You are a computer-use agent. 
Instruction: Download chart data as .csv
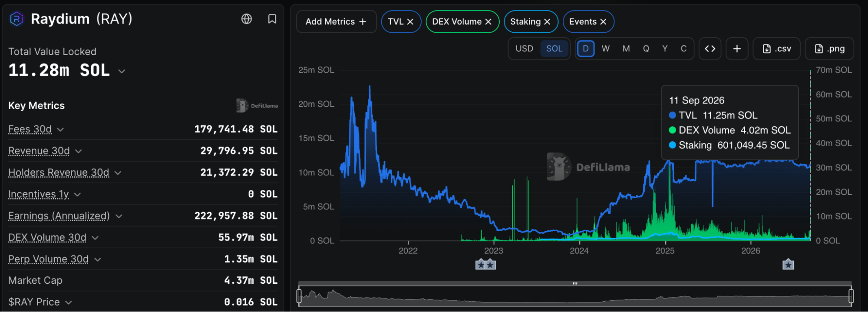point(777,49)
